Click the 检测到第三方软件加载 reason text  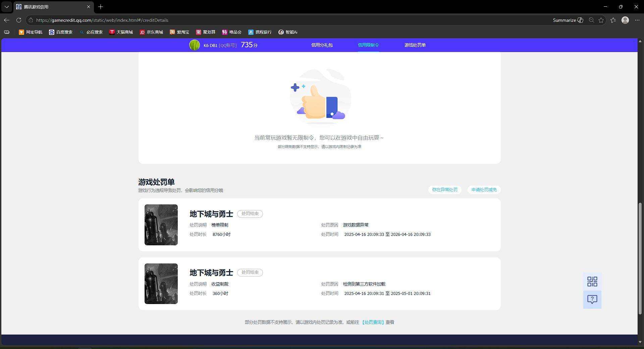[364, 284]
